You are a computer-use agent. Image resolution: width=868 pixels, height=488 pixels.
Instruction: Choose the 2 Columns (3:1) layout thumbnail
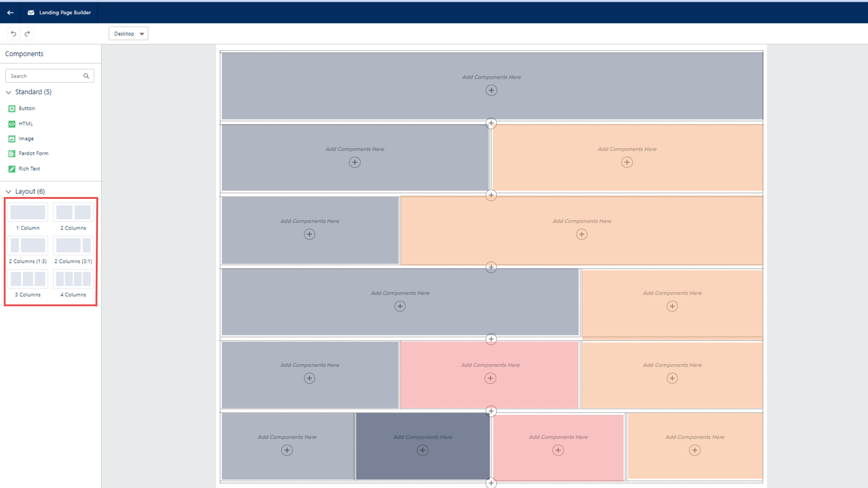coord(73,245)
